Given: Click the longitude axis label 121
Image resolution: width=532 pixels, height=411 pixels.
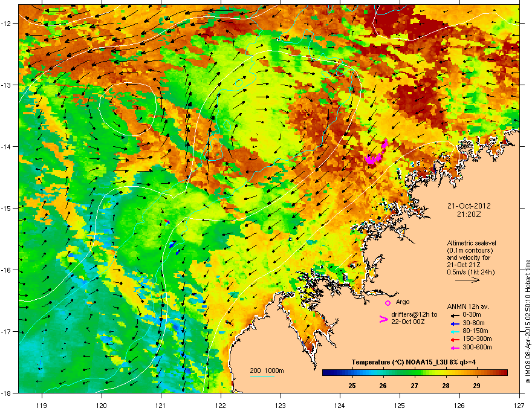Looking at the screenshot, I should click(161, 405).
